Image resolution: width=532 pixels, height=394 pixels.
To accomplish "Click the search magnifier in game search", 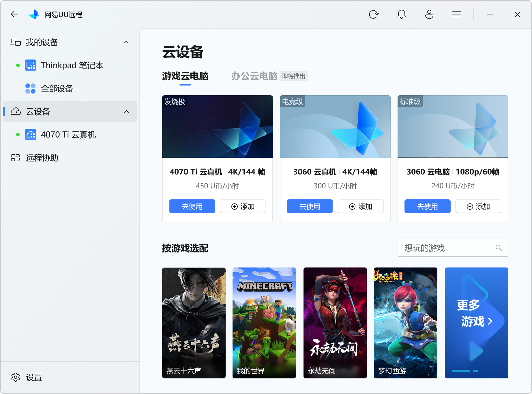I will click(499, 248).
